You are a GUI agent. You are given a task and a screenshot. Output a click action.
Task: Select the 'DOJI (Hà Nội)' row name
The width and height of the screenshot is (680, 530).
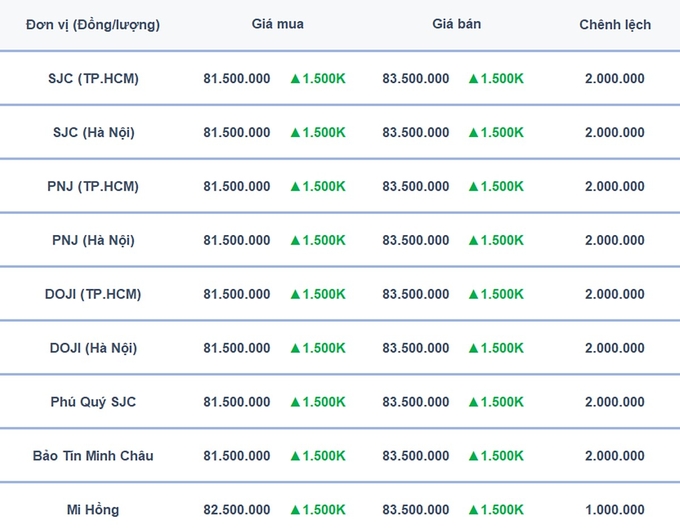click(93, 348)
